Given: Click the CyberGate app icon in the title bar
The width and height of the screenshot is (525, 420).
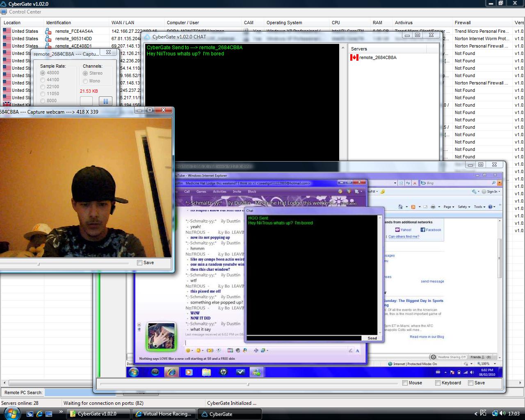Looking at the screenshot, I should click(x=4, y=4).
